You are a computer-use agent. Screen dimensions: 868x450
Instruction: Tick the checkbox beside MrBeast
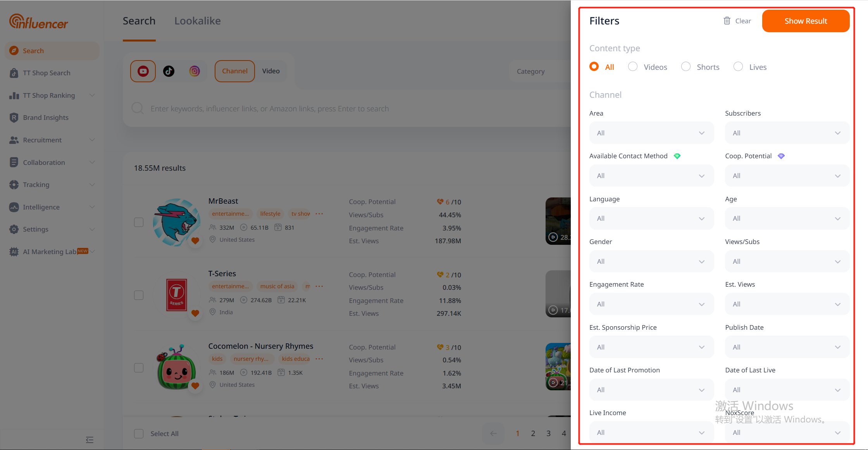pyautogui.click(x=139, y=222)
